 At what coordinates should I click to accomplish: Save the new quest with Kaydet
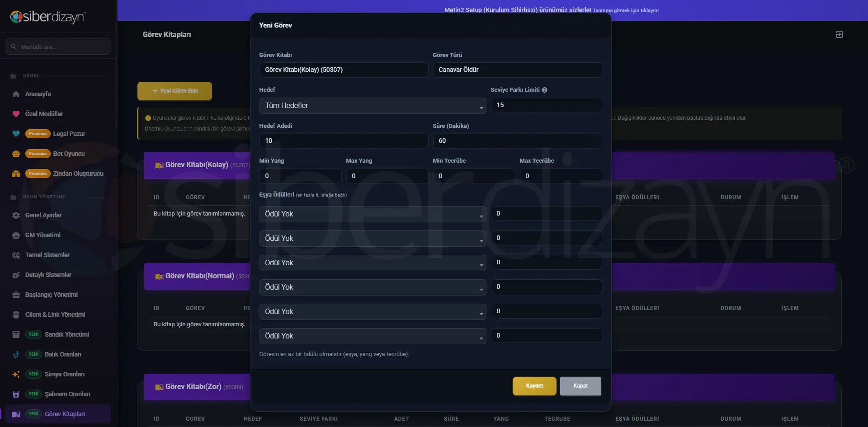pyautogui.click(x=534, y=386)
